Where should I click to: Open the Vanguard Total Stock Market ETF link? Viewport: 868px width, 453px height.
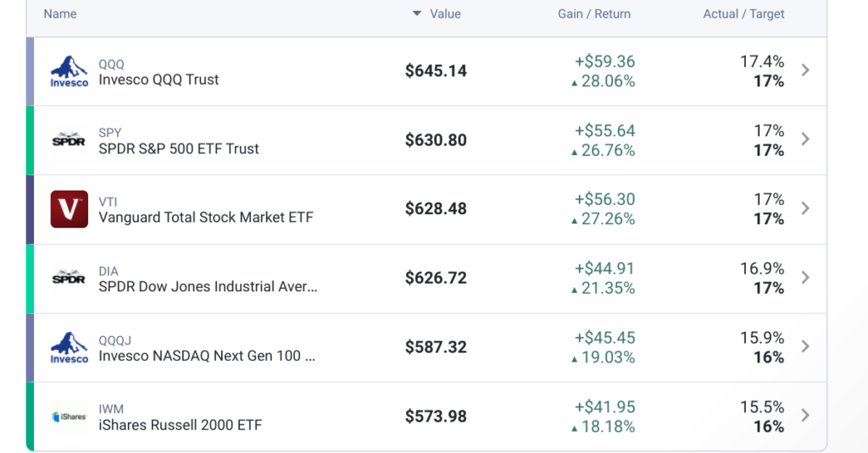click(x=206, y=218)
